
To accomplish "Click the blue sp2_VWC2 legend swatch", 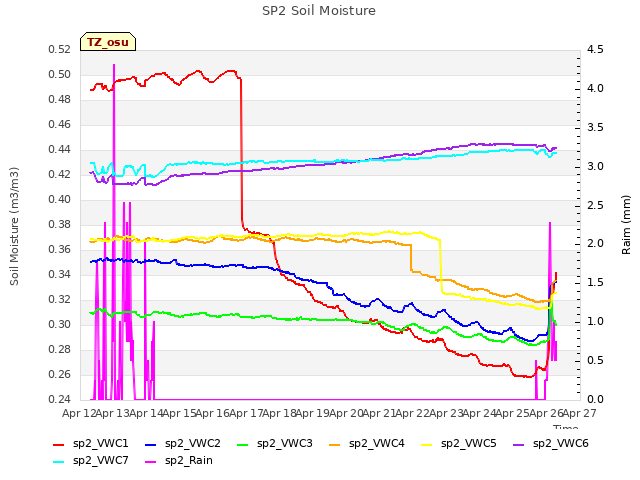I will pos(151,444).
